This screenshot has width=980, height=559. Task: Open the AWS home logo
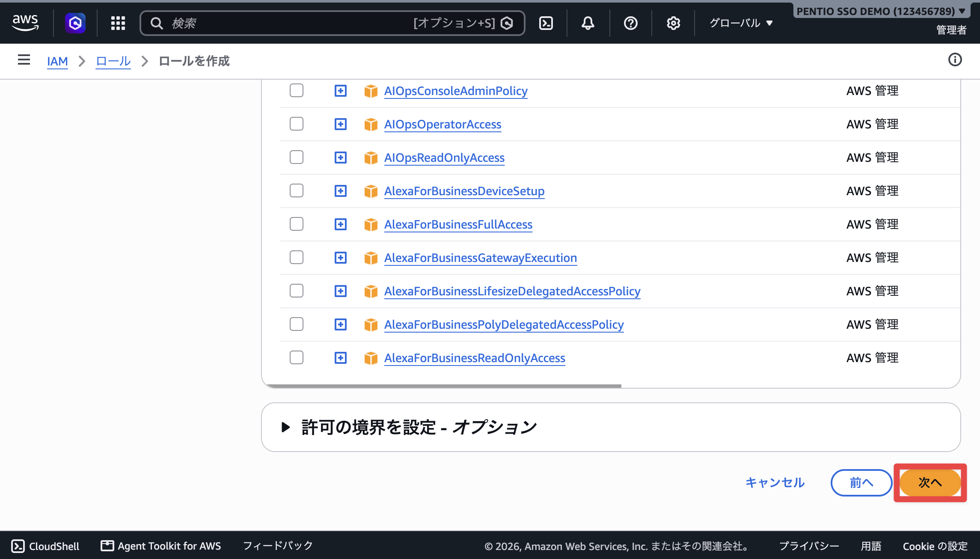25,23
